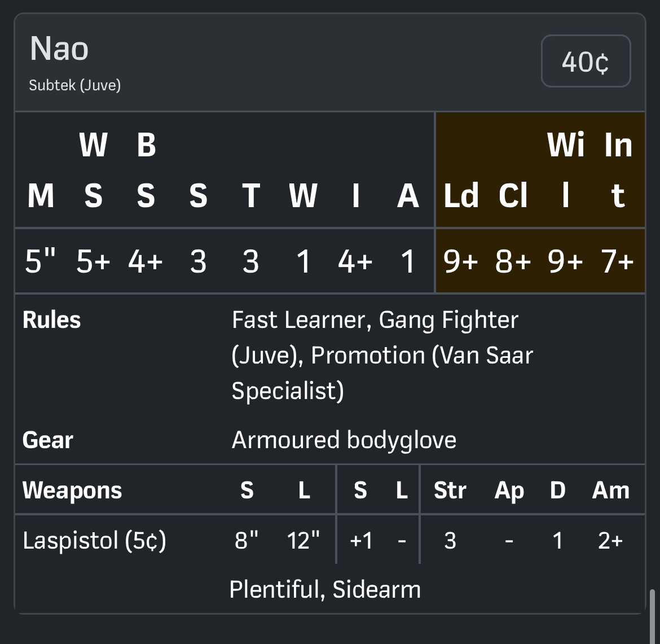Screen dimensions: 660x644
Task: Select the Armoured bodyglove gear entry
Action: click(344, 440)
